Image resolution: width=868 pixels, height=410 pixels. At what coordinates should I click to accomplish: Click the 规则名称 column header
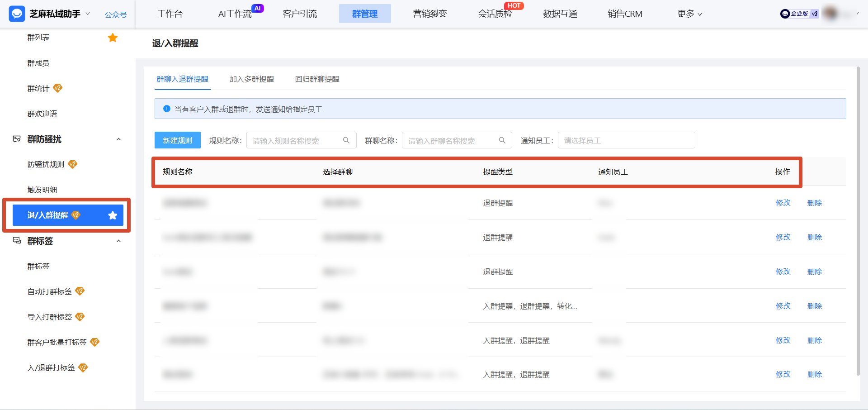coord(178,172)
